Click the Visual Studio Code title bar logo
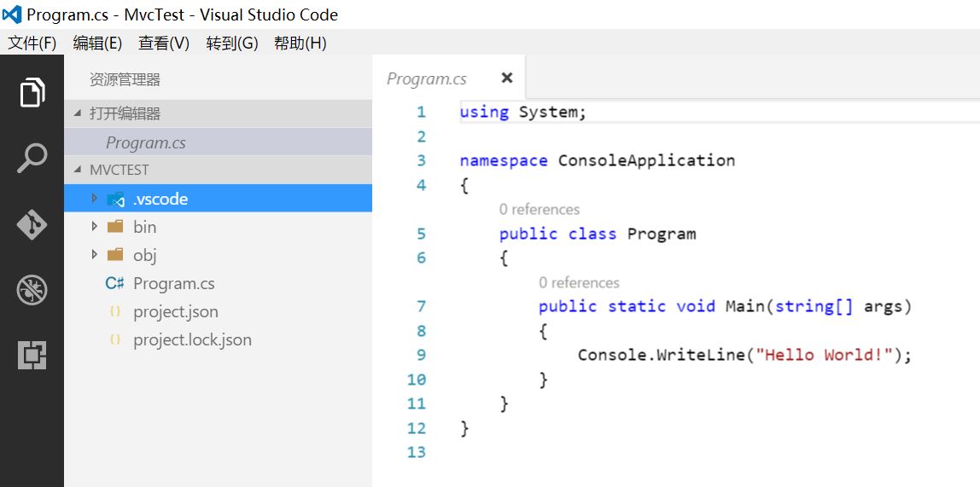 (x=12, y=14)
